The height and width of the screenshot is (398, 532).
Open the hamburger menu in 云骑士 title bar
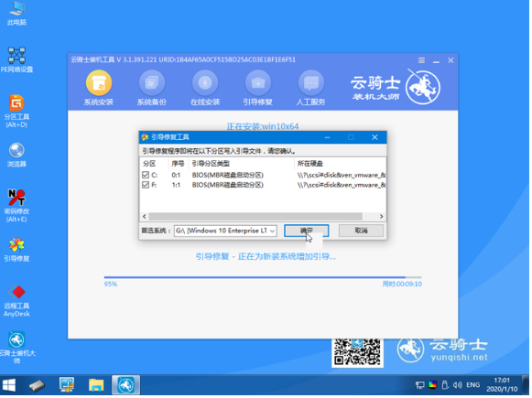pos(421,60)
